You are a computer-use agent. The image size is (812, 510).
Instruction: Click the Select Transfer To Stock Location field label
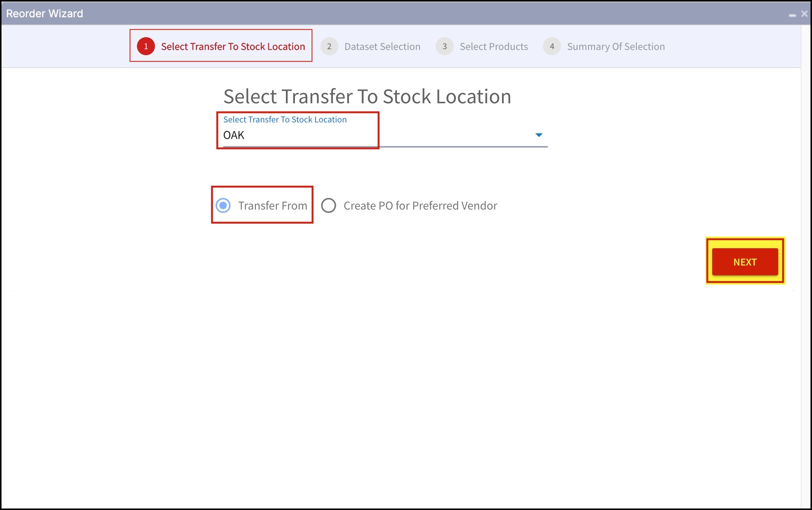point(285,119)
